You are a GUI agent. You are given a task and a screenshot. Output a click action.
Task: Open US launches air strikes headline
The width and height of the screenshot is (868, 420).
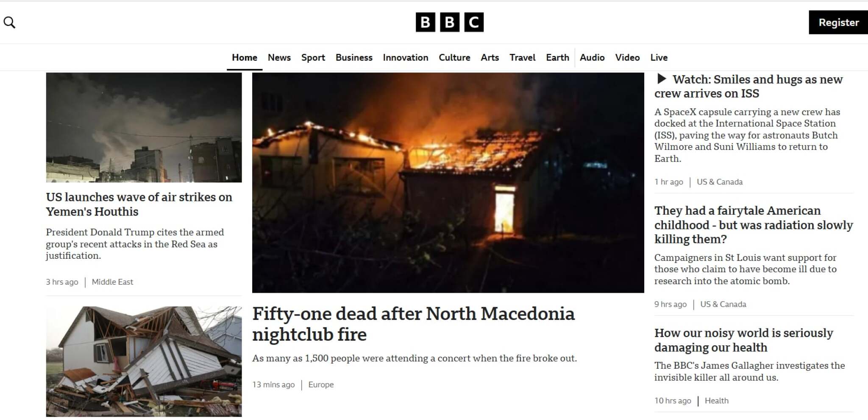[x=139, y=204]
